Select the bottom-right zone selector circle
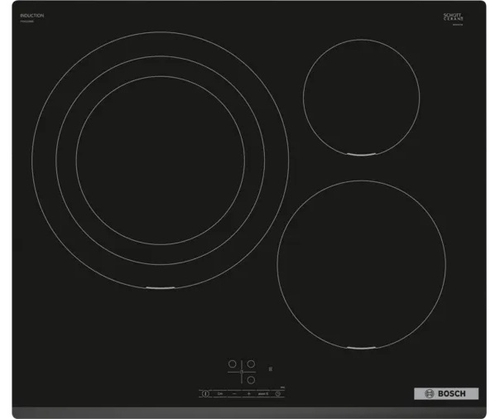Image resolution: width=500 pixels, height=419 pixels. click(251, 380)
